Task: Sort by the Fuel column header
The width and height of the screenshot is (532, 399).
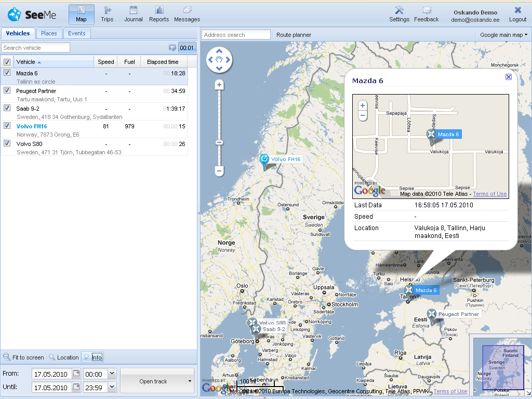Action: pyautogui.click(x=129, y=62)
